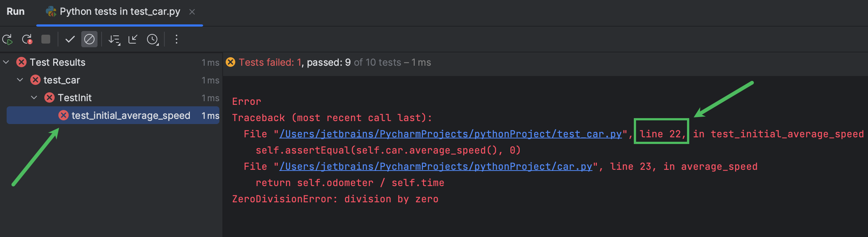Click the TestInit failure status icon
868x237 pixels.
pos(49,98)
